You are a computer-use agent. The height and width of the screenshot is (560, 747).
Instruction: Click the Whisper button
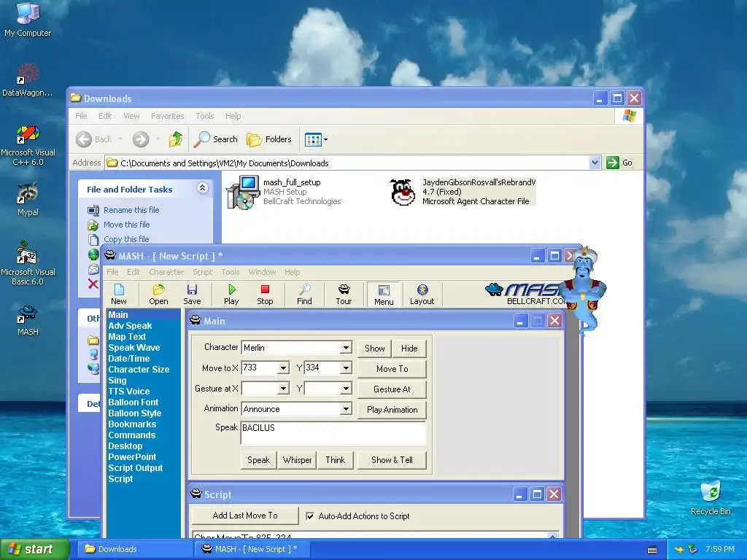click(x=298, y=460)
